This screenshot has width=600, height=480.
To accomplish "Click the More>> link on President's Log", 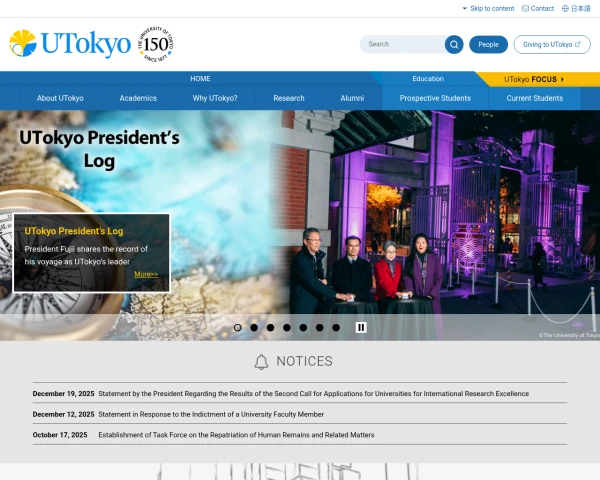I will 146,274.
